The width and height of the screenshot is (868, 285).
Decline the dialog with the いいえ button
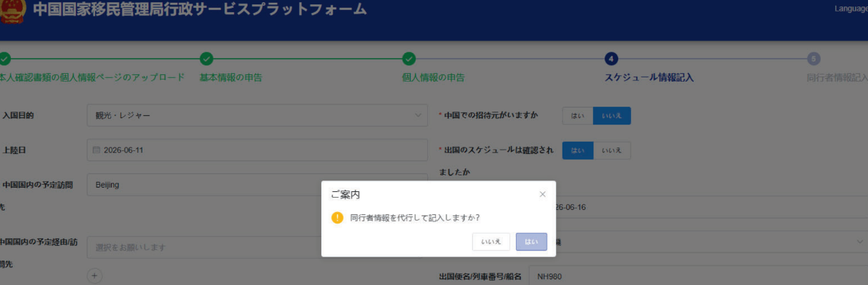click(x=491, y=242)
